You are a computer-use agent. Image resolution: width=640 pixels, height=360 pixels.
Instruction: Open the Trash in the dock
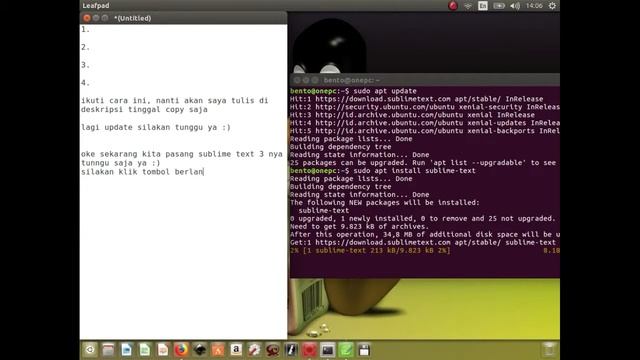(549, 350)
